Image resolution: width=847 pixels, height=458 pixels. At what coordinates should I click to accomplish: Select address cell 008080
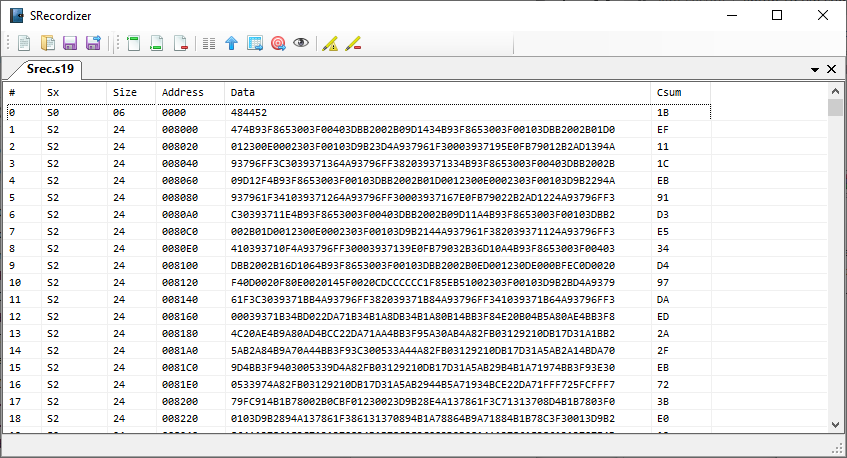tap(180, 198)
